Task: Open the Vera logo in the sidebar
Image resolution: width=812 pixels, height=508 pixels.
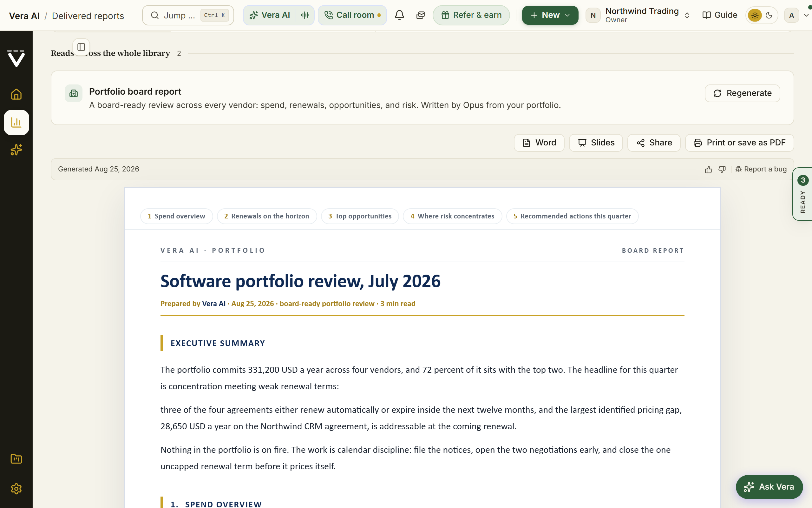Action: point(16,58)
